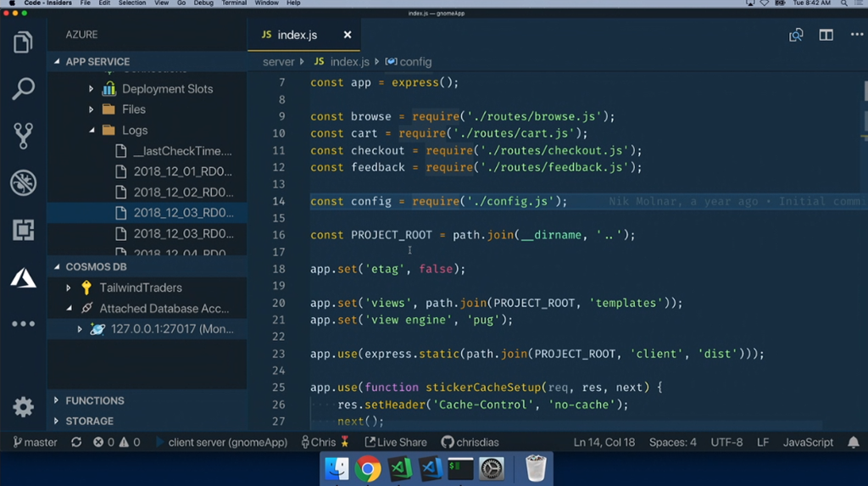The height and width of the screenshot is (486, 868).
Task: Open the Debug view icon
Action: tap(23, 182)
